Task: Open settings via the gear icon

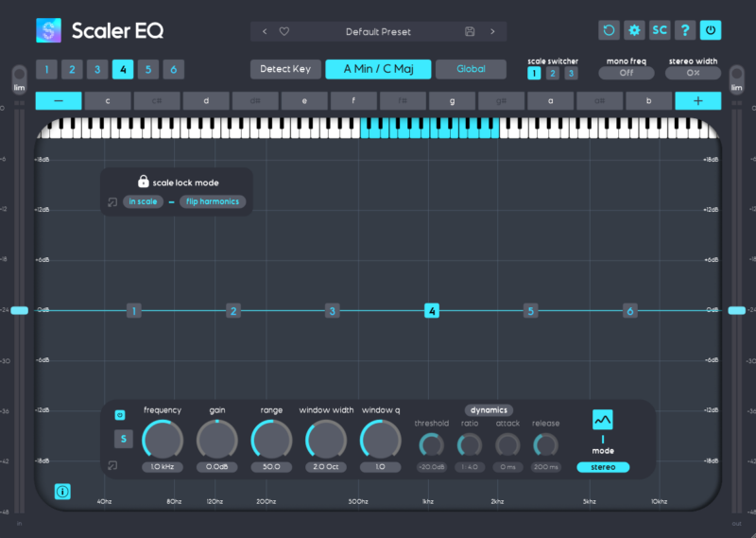Action: pyautogui.click(x=635, y=30)
